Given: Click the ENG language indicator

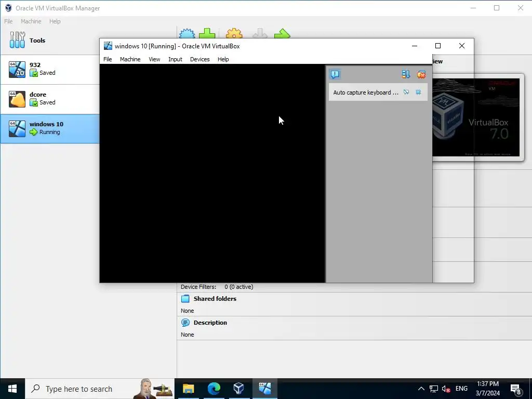Looking at the screenshot, I should (x=461, y=389).
